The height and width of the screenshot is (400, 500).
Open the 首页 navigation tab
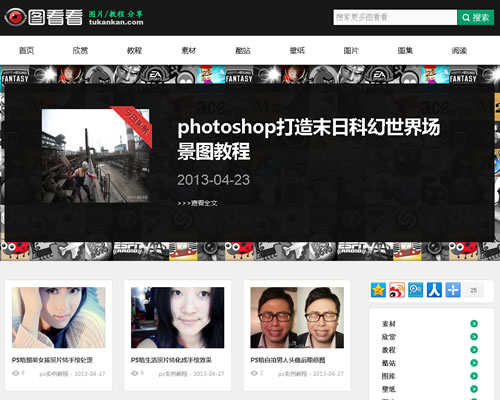pyautogui.click(x=27, y=51)
